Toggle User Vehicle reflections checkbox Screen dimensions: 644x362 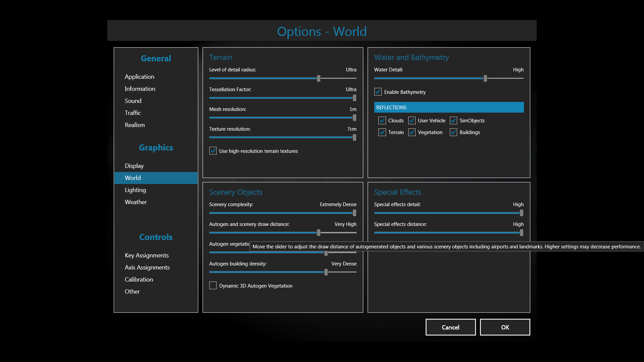pyautogui.click(x=412, y=121)
